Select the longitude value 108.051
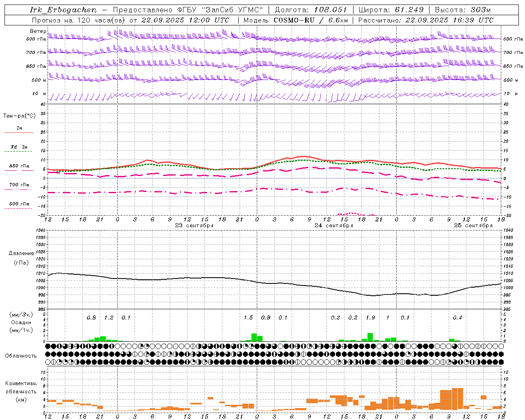 [331, 10]
